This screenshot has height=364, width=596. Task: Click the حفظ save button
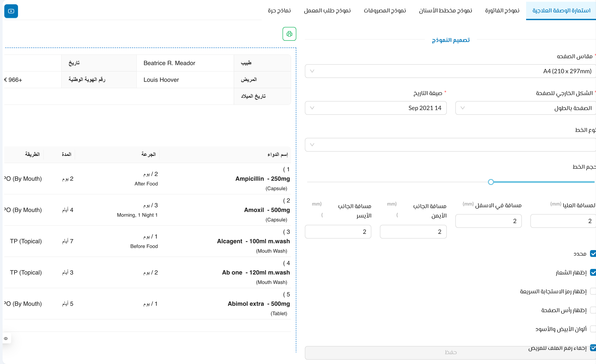[x=450, y=352]
